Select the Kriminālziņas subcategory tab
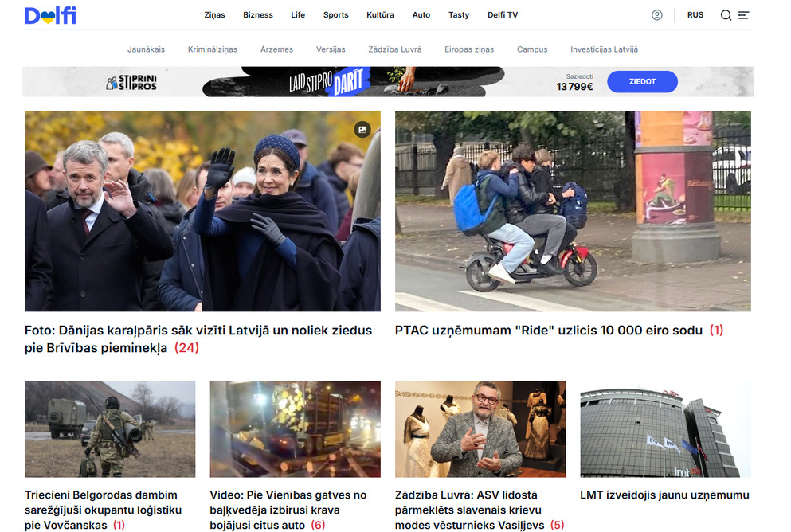This screenshot has width=791, height=532. pyautogui.click(x=213, y=49)
